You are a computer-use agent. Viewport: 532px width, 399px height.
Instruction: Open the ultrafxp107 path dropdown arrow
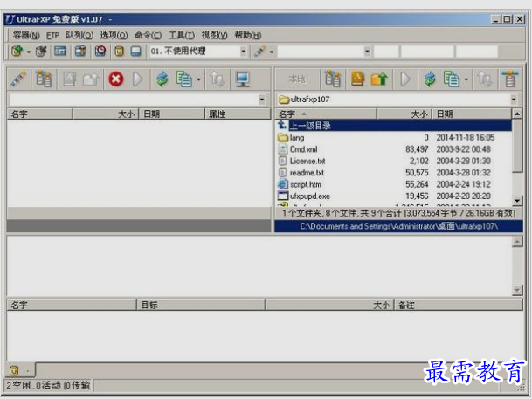pos(514,100)
